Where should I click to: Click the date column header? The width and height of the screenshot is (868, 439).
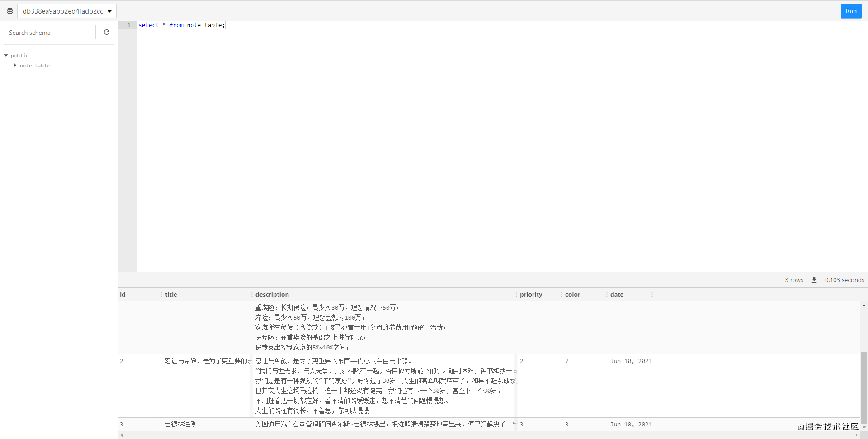pos(629,294)
